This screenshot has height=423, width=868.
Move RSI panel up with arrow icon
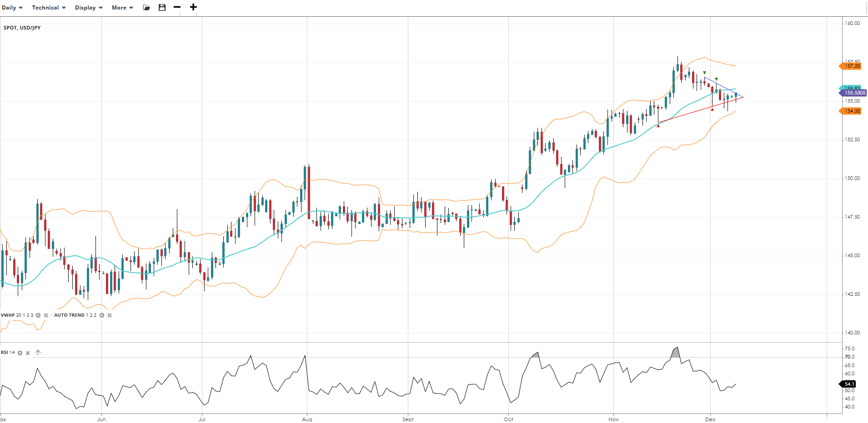(38, 353)
